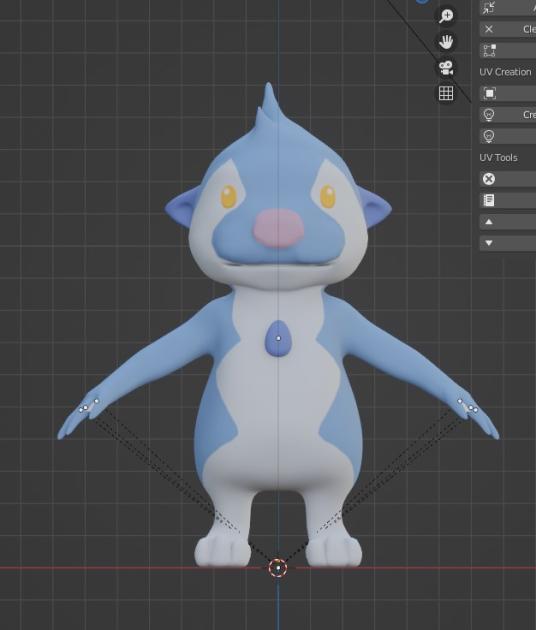The height and width of the screenshot is (630, 536).
Task: Click the X button labeled Cle
Action: [508, 29]
